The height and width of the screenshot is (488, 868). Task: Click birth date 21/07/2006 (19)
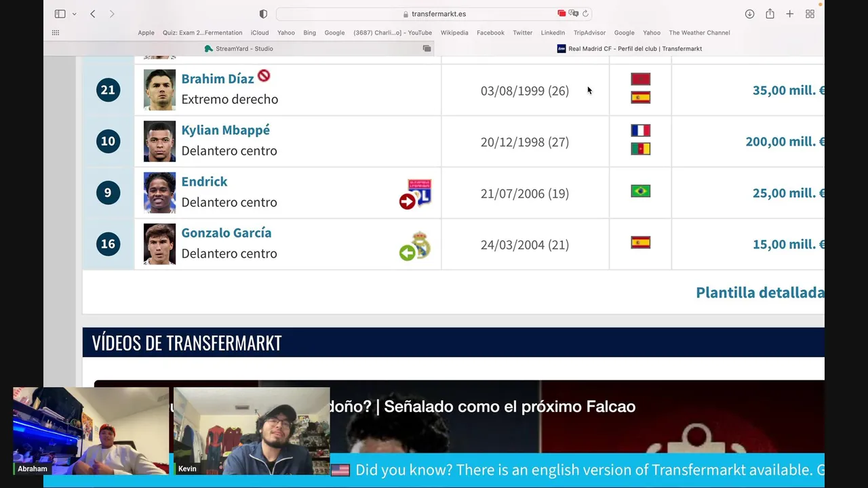(x=525, y=194)
